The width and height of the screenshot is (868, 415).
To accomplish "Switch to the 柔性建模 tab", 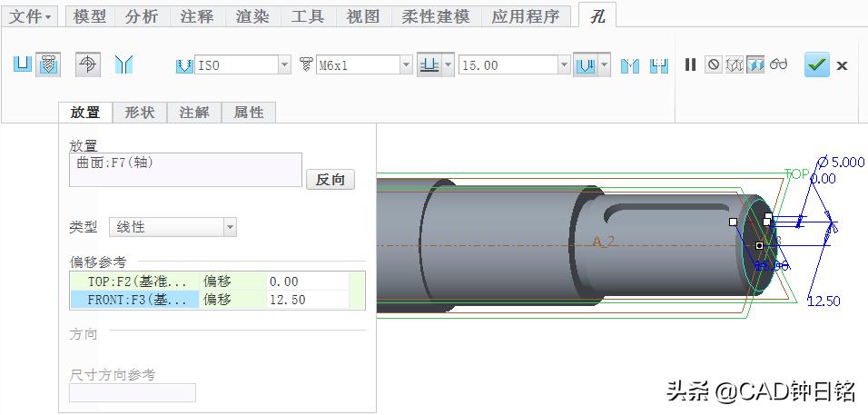I will (x=436, y=16).
